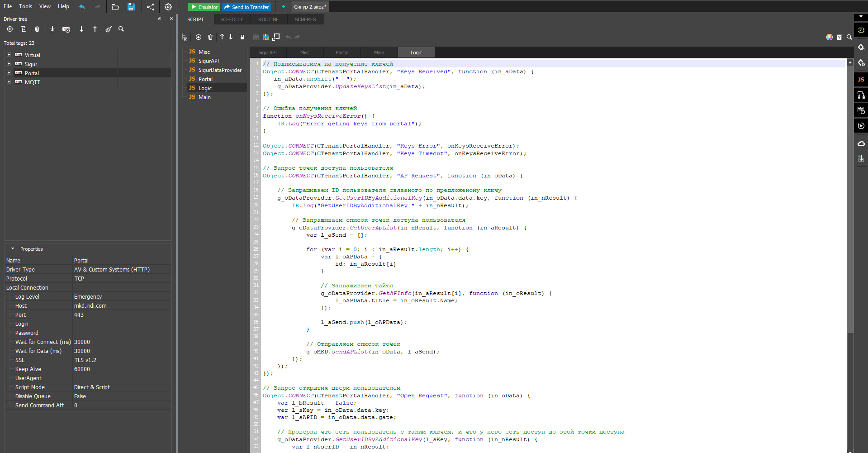Viewport: 868px width, 453px height.
Task: Click the help question mark icon
Action: click(839, 37)
